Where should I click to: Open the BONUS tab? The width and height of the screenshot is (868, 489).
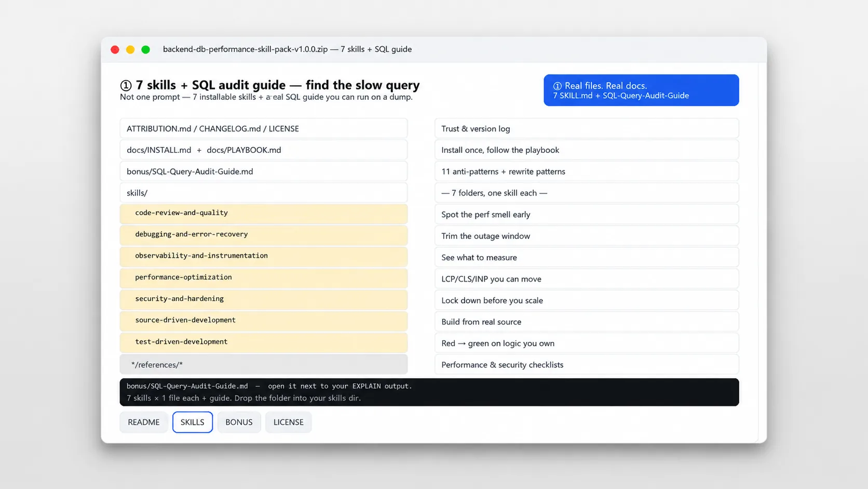239,422
